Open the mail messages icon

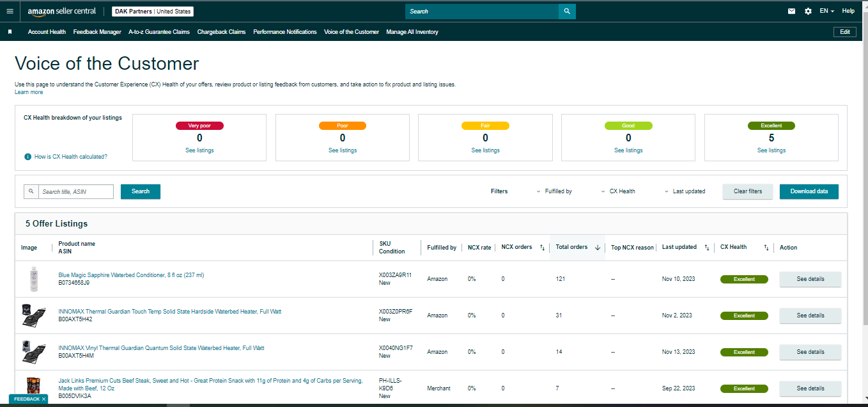click(x=791, y=11)
